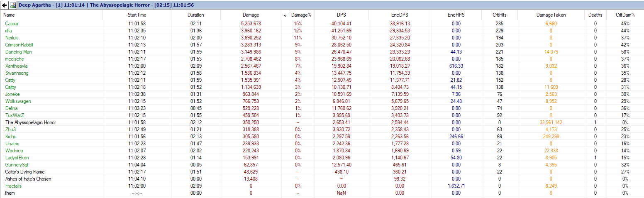This screenshot has height=198, width=644.
Task: Click Cassar's damage value 5,253,678
Action: pos(251,24)
